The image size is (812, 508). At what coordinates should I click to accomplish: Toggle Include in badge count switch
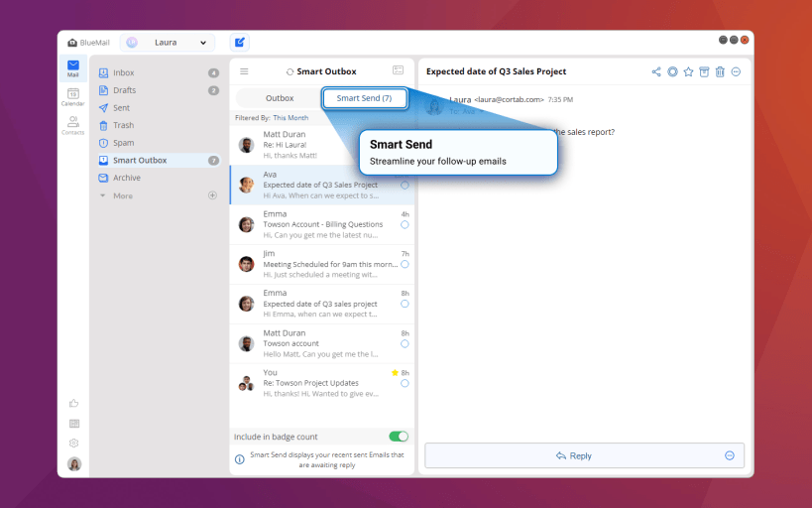click(x=399, y=437)
